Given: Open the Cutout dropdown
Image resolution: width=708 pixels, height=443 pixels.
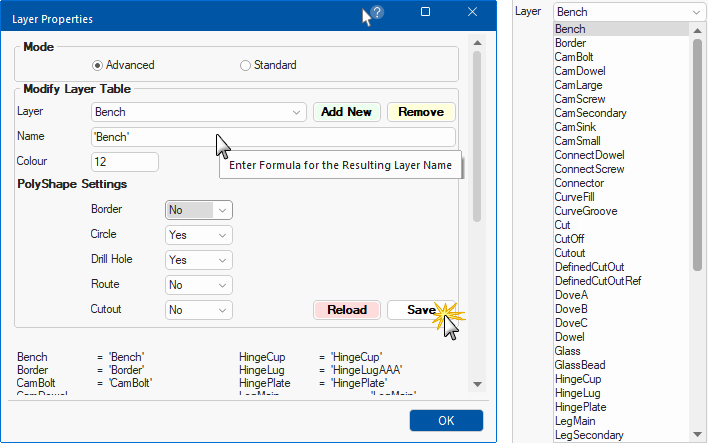Looking at the screenshot, I should 198,310.
